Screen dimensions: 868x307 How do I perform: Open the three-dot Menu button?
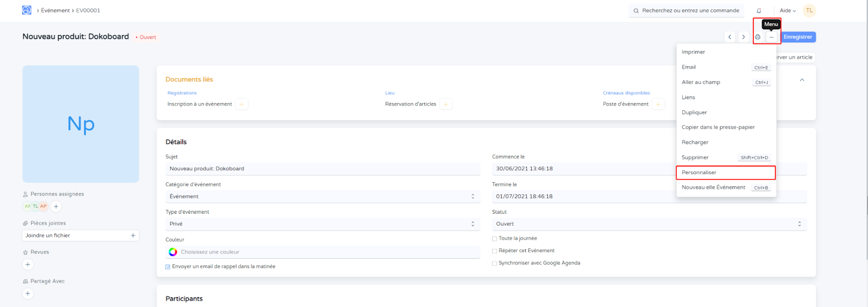point(771,37)
